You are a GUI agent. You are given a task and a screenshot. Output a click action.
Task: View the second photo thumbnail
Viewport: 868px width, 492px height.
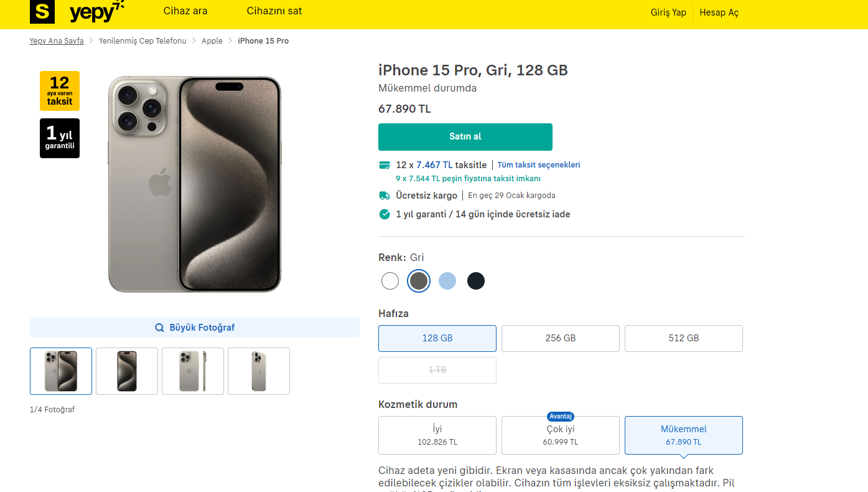(x=127, y=371)
